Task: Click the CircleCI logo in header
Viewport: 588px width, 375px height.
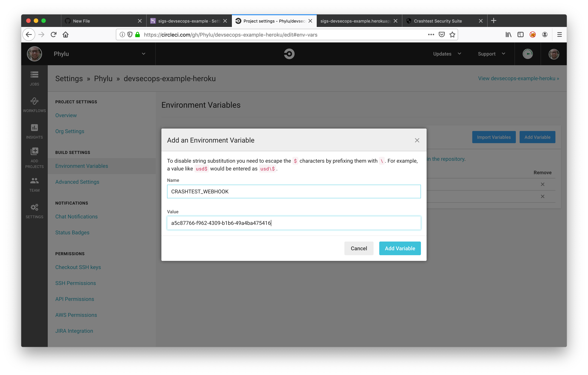Action: click(x=289, y=54)
